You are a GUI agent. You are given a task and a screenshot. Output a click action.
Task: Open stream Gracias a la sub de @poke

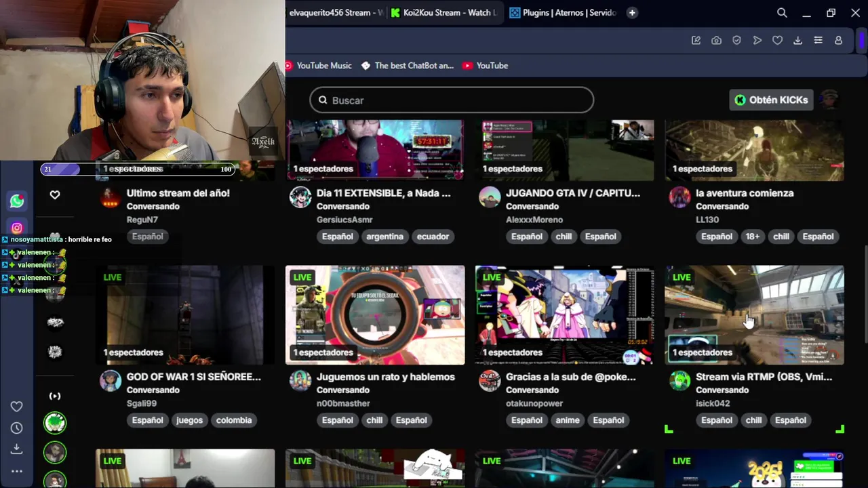pos(571,377)
